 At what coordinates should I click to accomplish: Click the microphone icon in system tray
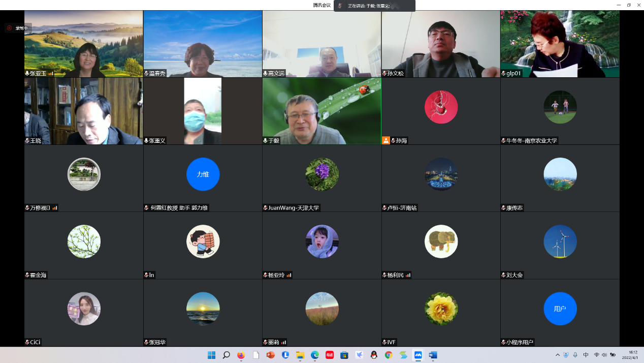click(x=575, y=355)
